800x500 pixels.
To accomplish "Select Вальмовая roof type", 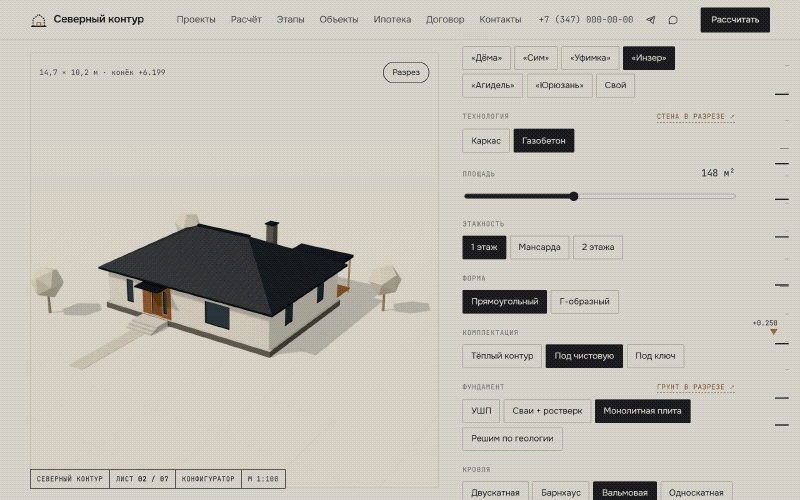I will [624, 492].
